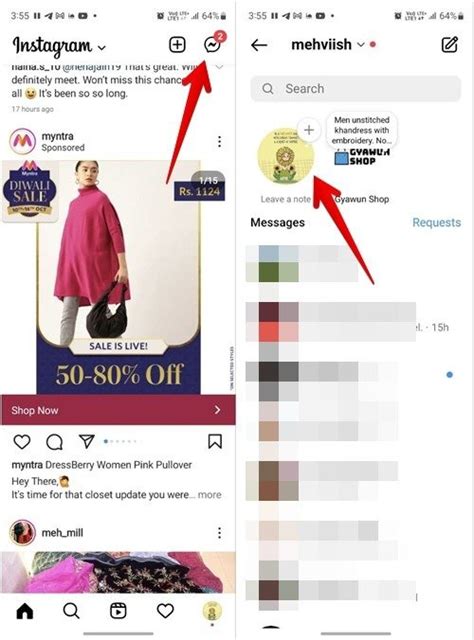Go back from the mehviish inbox
This screenshot has height=640, width=474.
coord(259,44)
